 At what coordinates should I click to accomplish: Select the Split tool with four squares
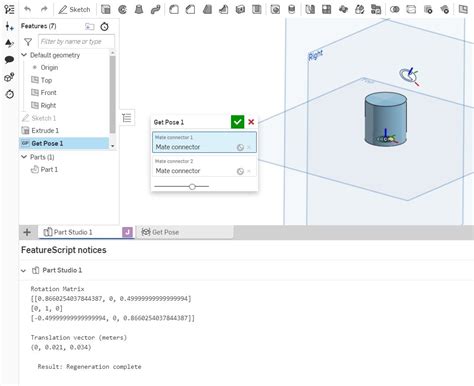[327, 10]
